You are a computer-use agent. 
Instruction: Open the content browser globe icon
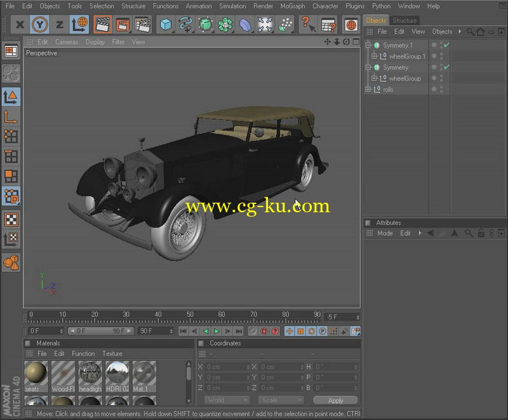[x=351, y=25]
